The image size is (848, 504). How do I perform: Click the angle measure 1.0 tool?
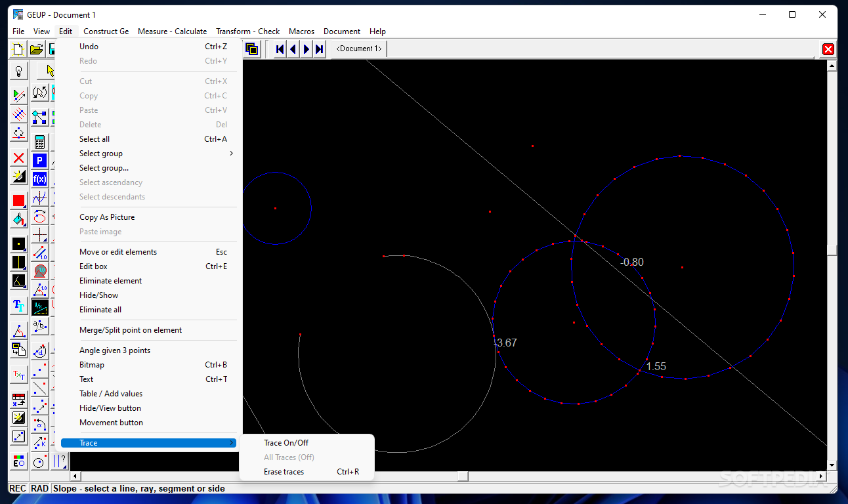(x=39, y=289)
